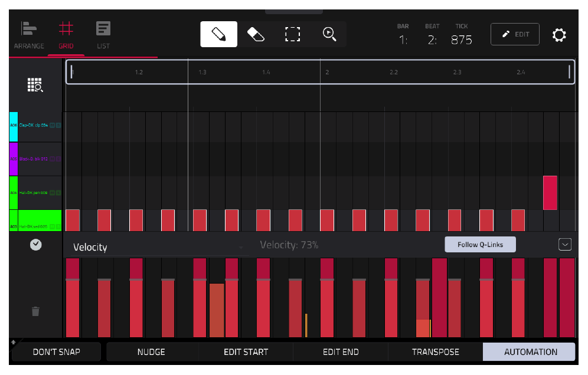This screenshot has height=375, width=588.
Task: Select the pink note on Hat-DK pen row
Action: pyautogui.click(x=550, y=193)
